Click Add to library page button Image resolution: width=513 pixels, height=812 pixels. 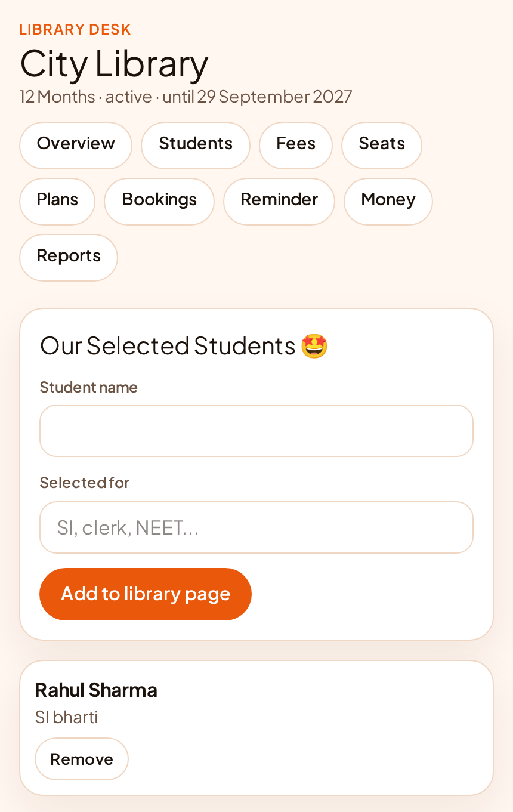click(x=146, y=594)
